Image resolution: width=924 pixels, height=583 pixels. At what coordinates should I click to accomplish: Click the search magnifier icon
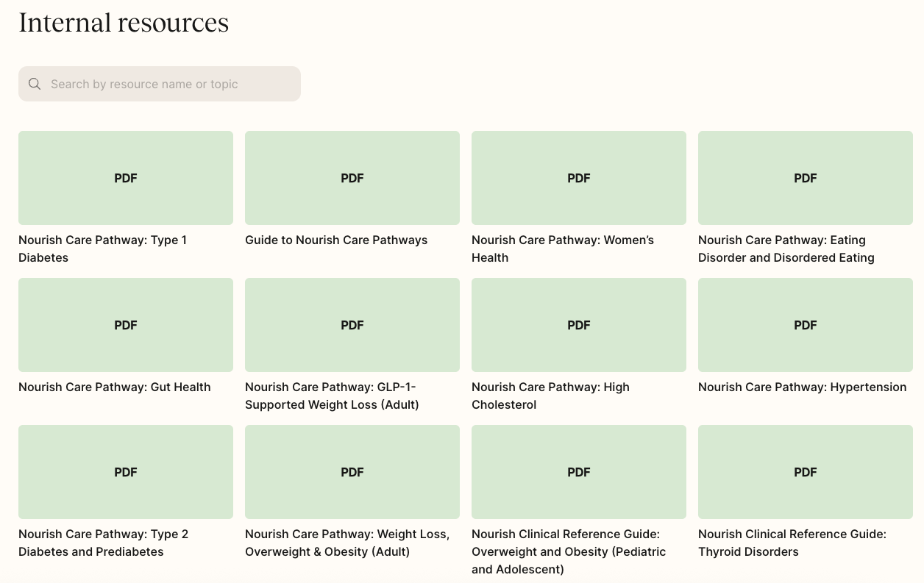click(x=35, y=84)
